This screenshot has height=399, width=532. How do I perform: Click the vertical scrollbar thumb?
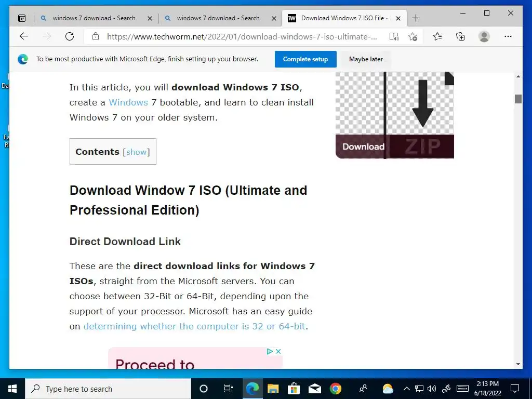(518, 99)
